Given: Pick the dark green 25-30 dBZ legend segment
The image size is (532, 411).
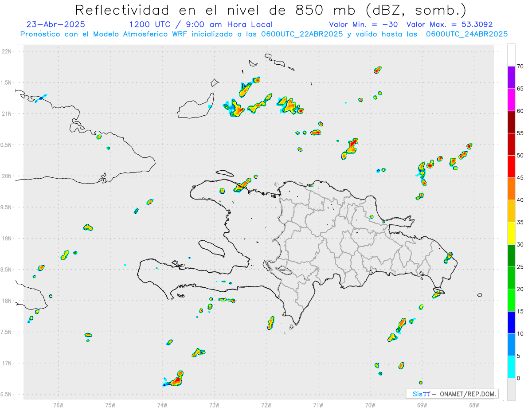Looking at the screenshot, I should coord(511,256).
